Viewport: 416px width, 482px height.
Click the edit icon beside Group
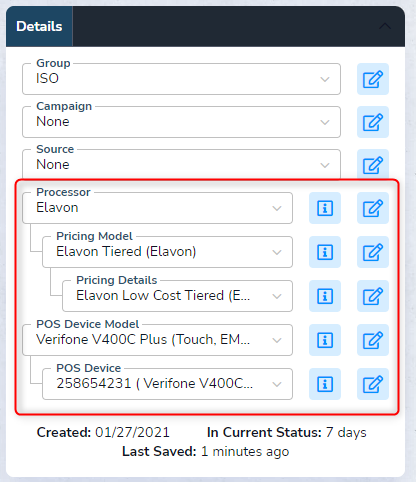[x=373, y=79]
